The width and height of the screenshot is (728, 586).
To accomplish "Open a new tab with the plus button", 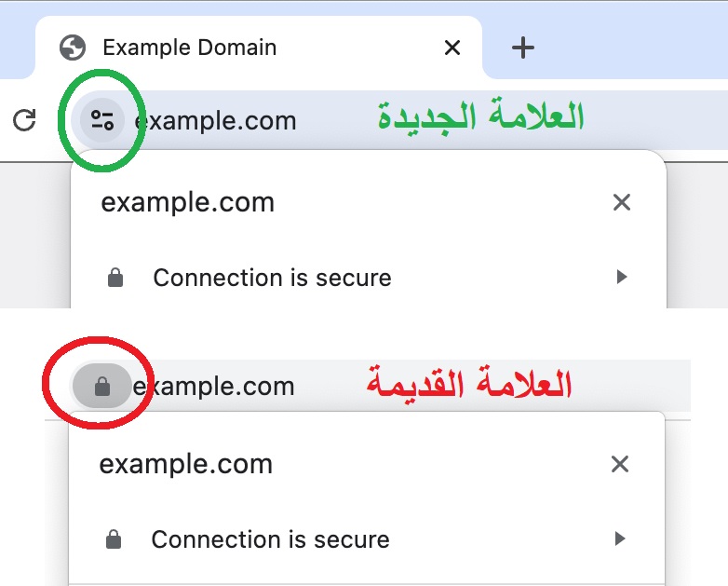I will tap(524, 48).
